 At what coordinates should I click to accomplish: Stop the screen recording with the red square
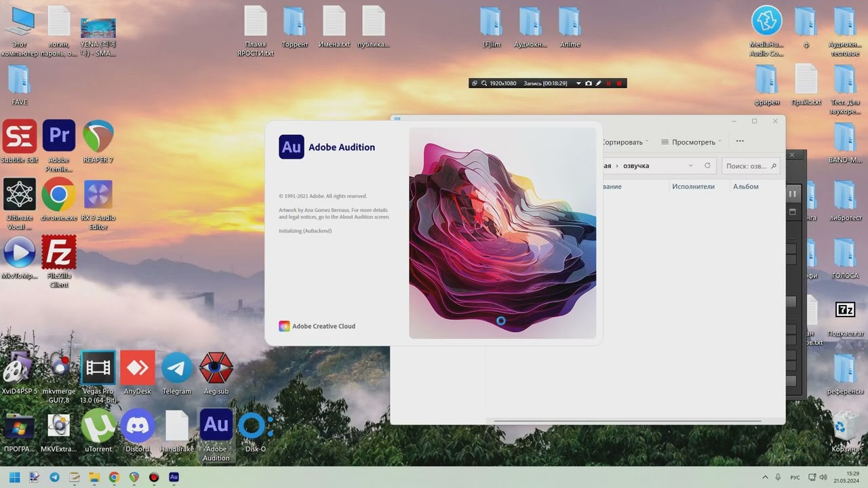tap(619, 83)
